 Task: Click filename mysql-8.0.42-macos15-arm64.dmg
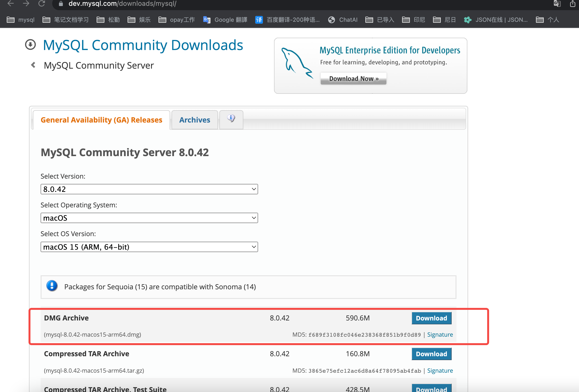coord(92,334)
